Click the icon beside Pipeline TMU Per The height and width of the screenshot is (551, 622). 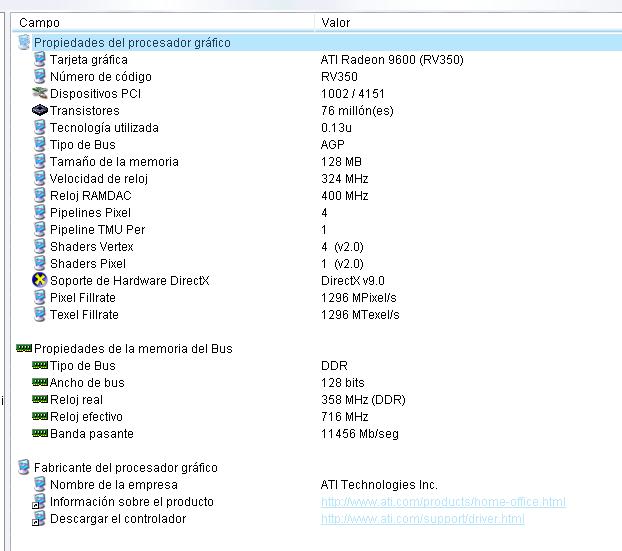(x=40, y=229)
